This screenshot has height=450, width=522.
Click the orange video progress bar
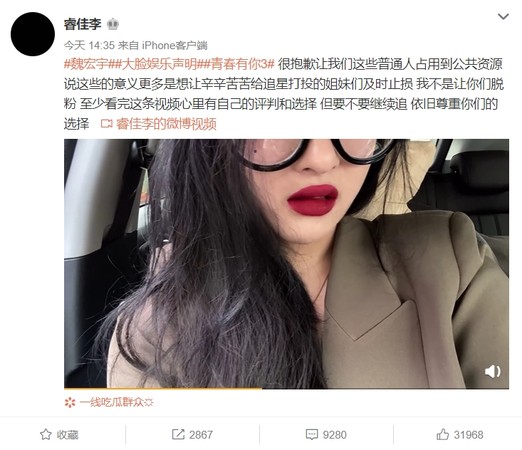point(163,388)
